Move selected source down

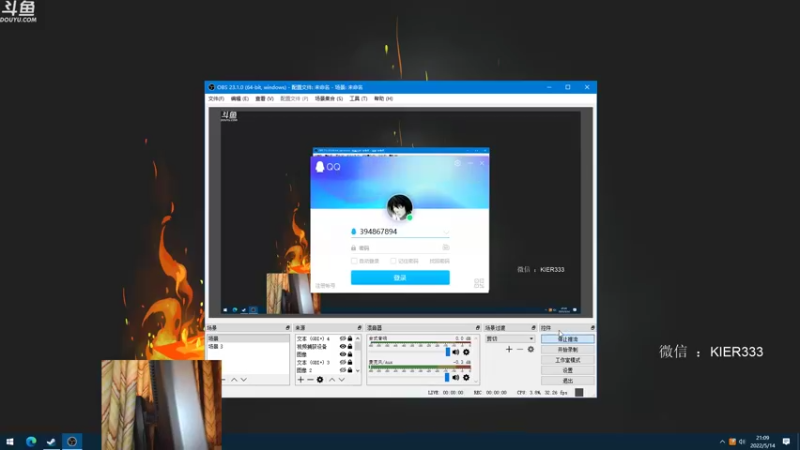pyautogui.click(x=341, y=380)
